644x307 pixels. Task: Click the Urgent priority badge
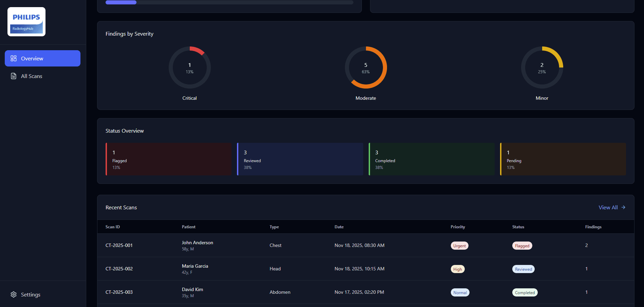[x=459, y=246]
